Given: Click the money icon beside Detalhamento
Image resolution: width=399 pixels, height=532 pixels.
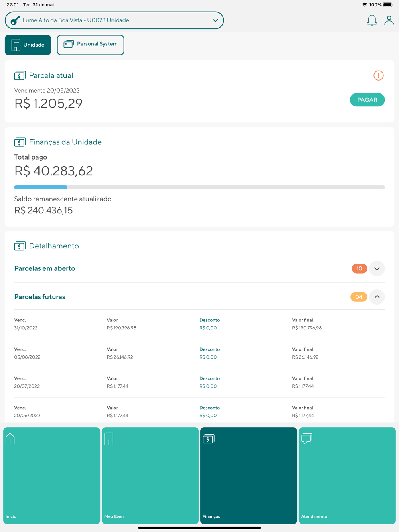Looking at the screenshot, I should pos(20,246).
